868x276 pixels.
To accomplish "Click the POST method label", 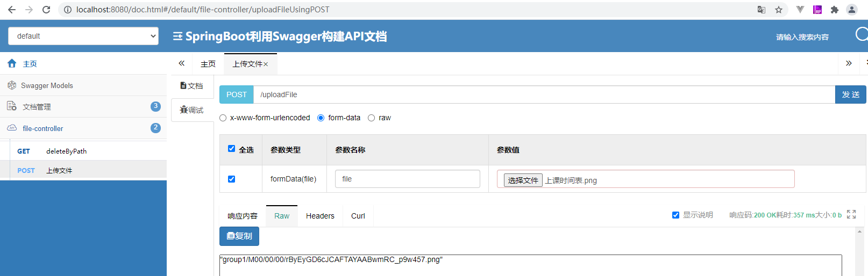I will pyautogui.click(x=237, y=95).
